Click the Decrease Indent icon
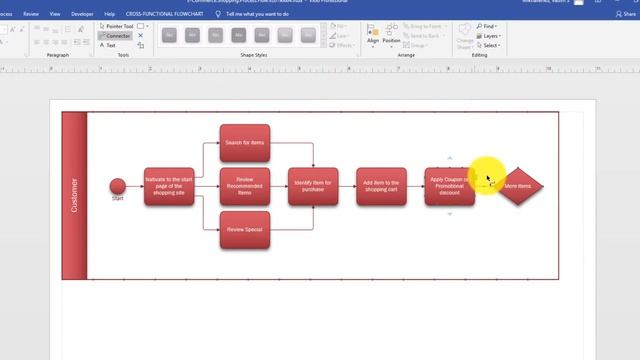Viewport: 640px width, 360px height. (x=77, y=42)
